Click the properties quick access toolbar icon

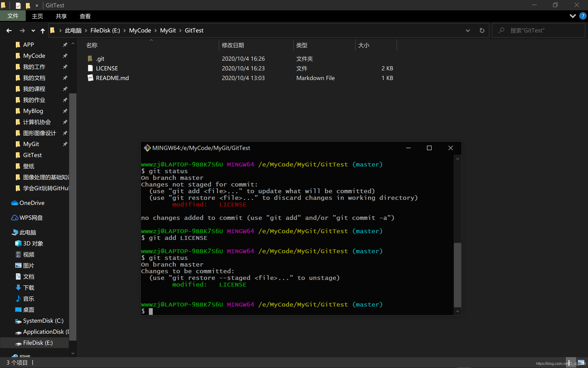coord(18,5)
